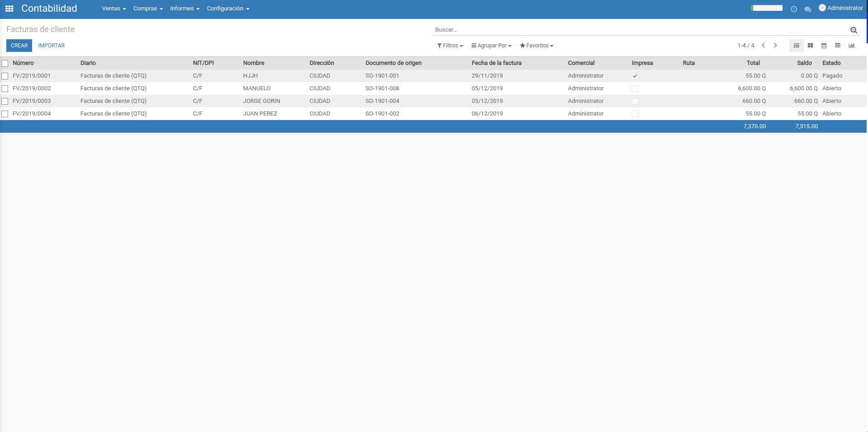Open Administrator user menu
The width and height of the screenshot is (868, 432).
840,8
